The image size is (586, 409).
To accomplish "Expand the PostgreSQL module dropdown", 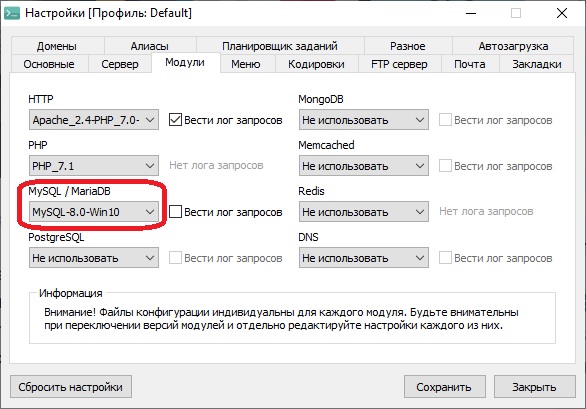I will point(94,258).
